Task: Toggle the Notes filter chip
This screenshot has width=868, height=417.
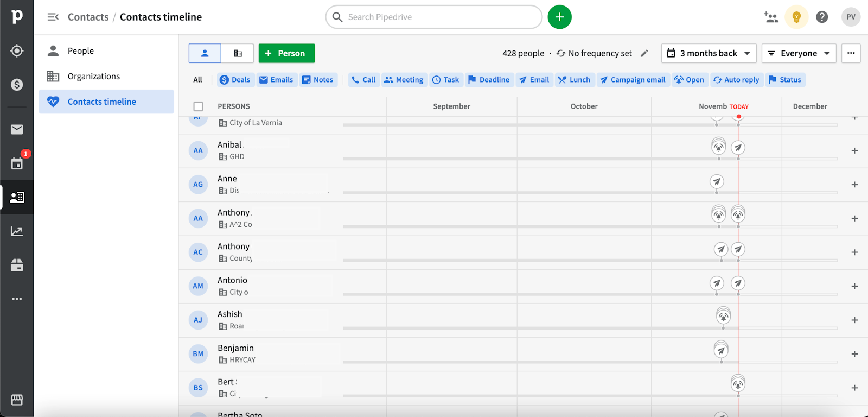Action: coord(318,80)
